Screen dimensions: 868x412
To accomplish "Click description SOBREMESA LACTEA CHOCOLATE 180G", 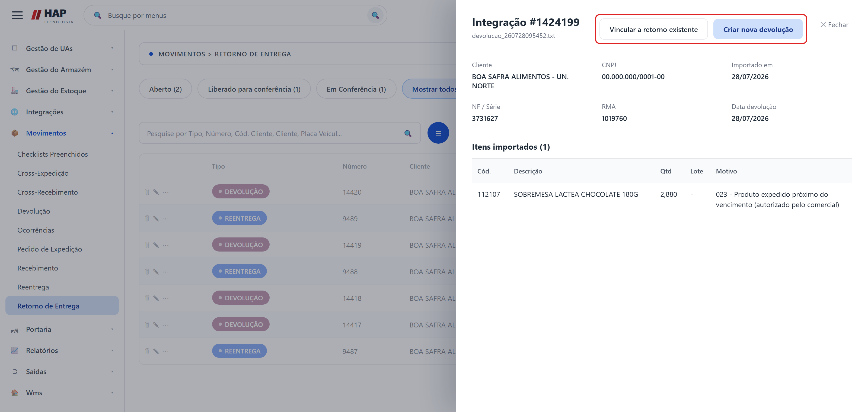I will pos(576,194).
